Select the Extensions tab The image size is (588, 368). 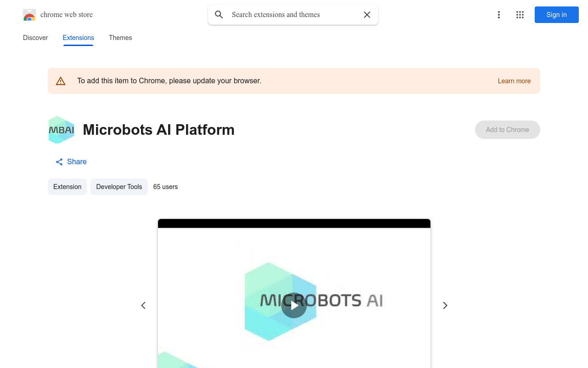(78, 38)
